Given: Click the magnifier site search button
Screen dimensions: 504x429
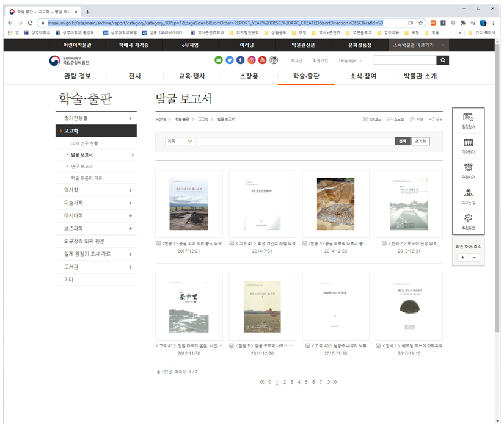Looking at the screenshot, I should pos(443,60).
